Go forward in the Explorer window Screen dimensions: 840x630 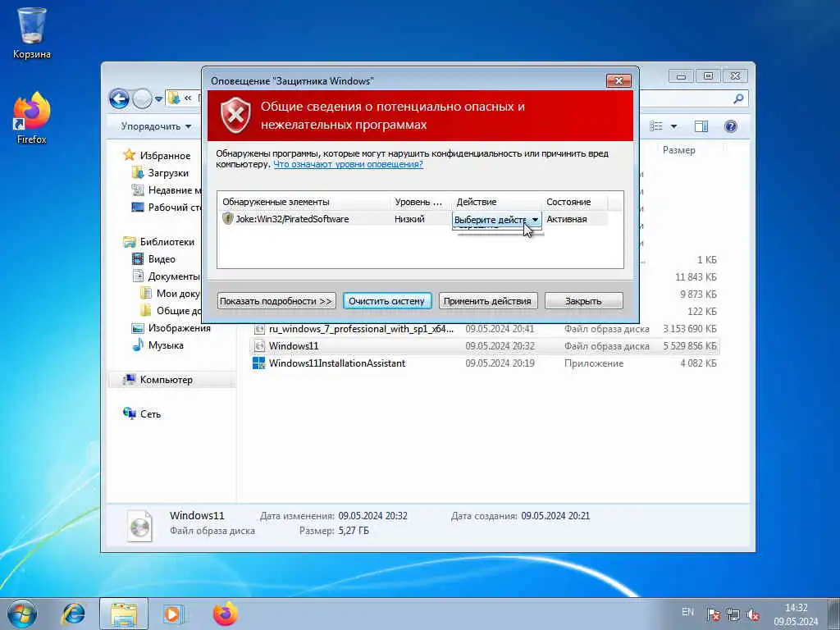[142, 98]
